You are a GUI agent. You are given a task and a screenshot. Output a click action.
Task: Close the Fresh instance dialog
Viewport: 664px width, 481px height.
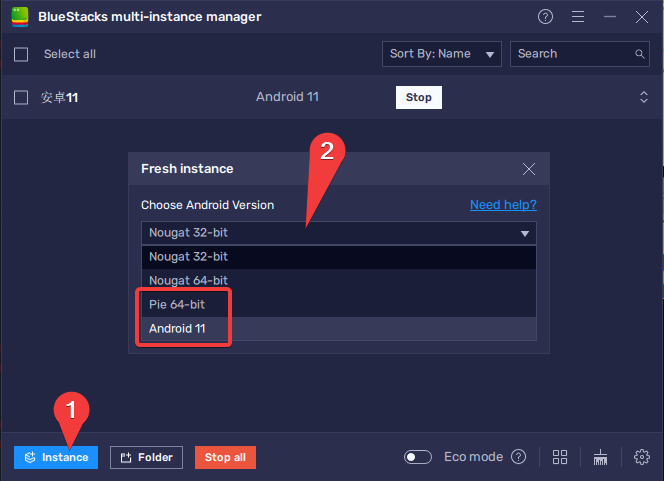pos(529,169)
